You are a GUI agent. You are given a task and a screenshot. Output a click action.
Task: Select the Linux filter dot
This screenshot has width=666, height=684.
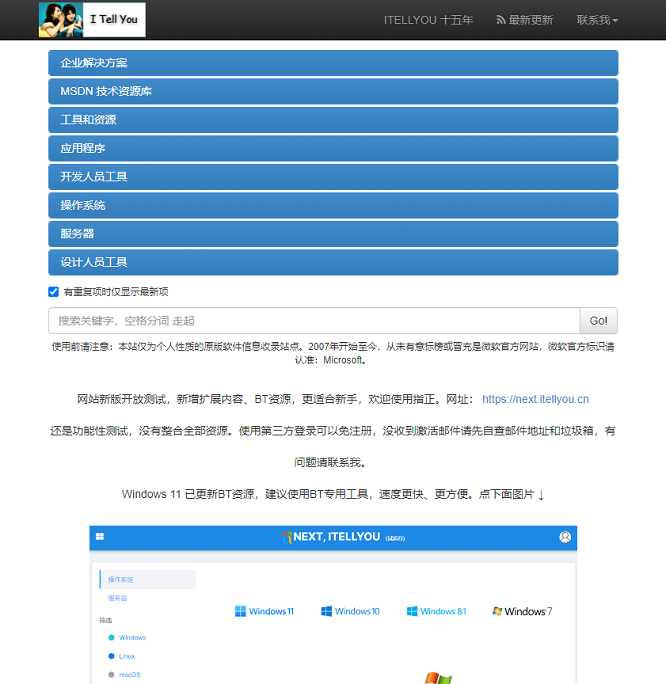[111, 656]
